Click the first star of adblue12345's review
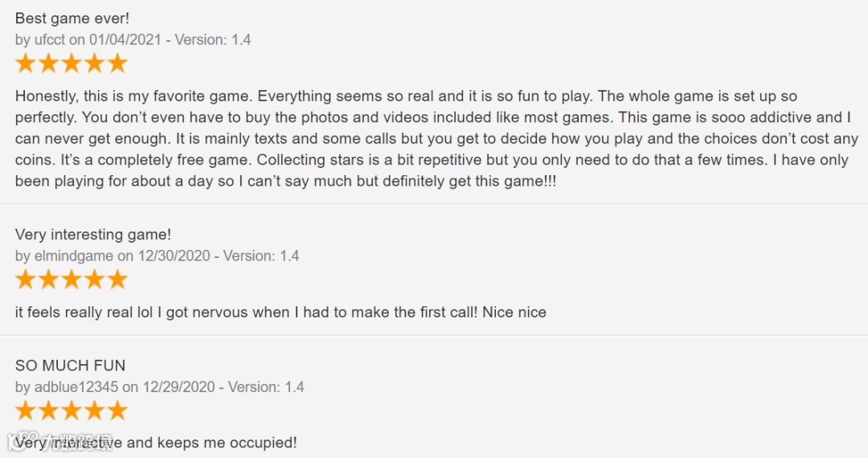This screenshot has height=458, width=868. 26,411
